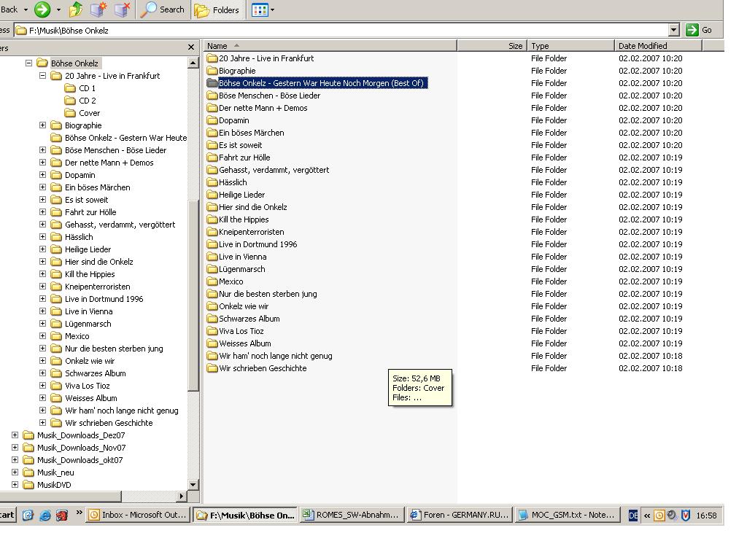This screenshot has height=560, width=747.
Task: Switch to Foren - GERMANY.RU taskbar button
Action: [x=460, y=515]
